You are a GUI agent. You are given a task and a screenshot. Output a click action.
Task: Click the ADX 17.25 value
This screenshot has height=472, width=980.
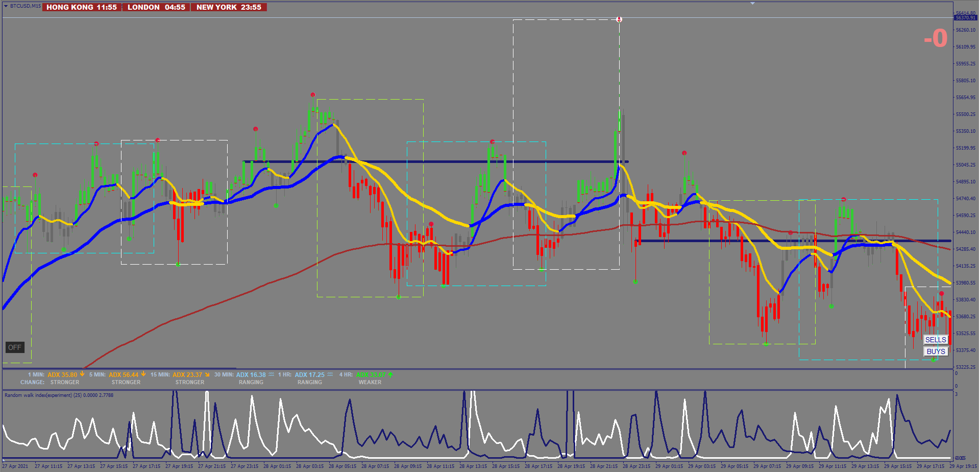310,375
